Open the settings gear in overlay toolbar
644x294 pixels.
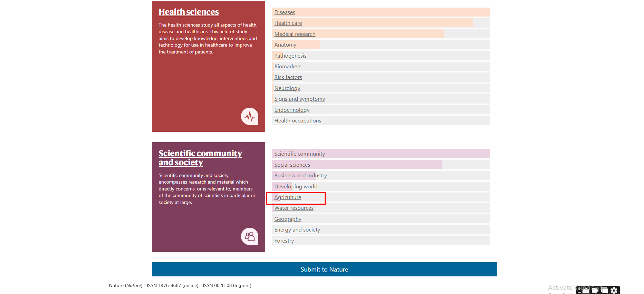pyautogui.click(x=614, y=291)
